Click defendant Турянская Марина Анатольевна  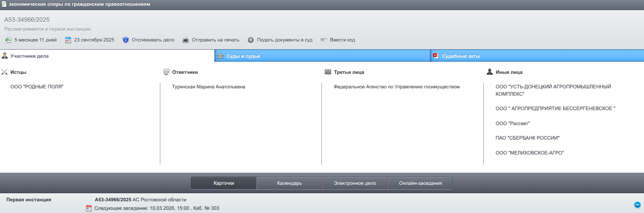[208, 87]
